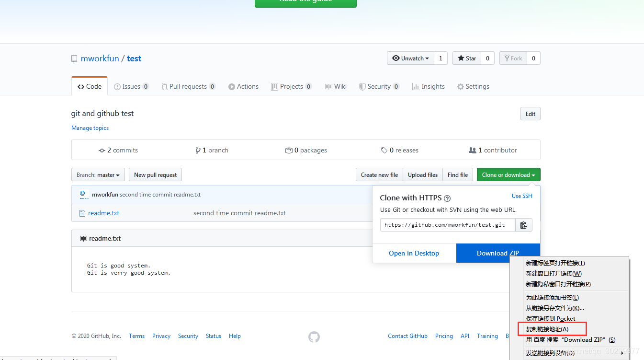Open the 0 releases page
This screenshot has height=360, width=644.
click(399, 150)
